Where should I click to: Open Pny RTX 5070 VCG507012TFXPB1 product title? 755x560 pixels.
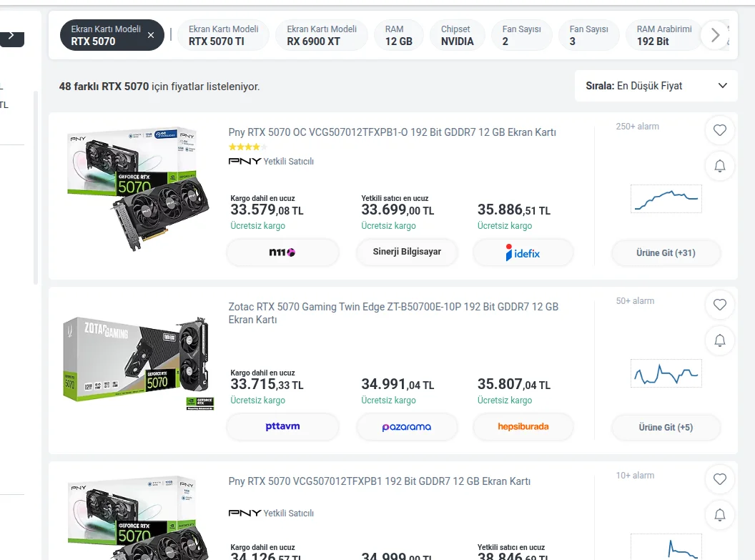(380, 481)
